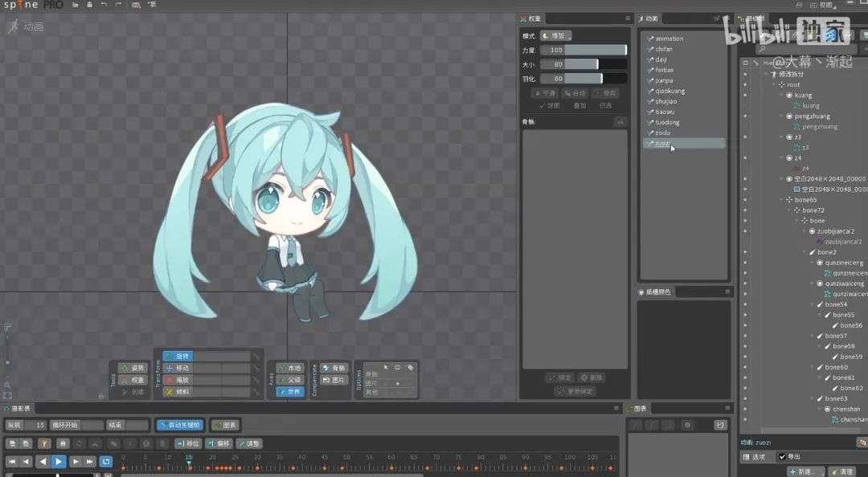Open the Graph (图表) button in dopesheet
Image resolution: width=868 pixels, height=477 pixels.
coord(225,425)
